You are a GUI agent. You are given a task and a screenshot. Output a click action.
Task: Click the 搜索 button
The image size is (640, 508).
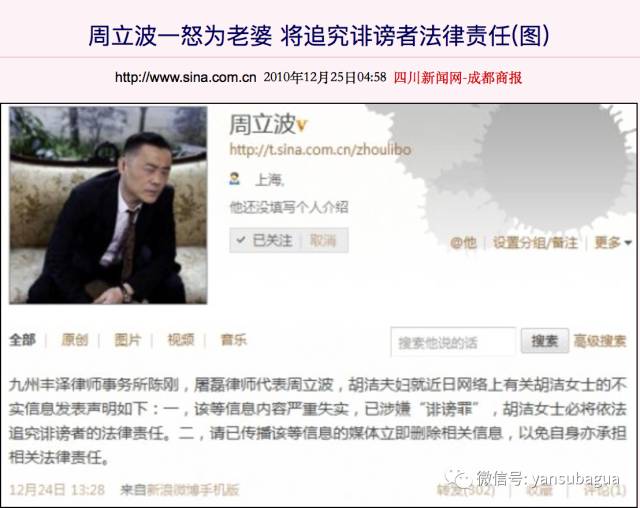point(544,341)
